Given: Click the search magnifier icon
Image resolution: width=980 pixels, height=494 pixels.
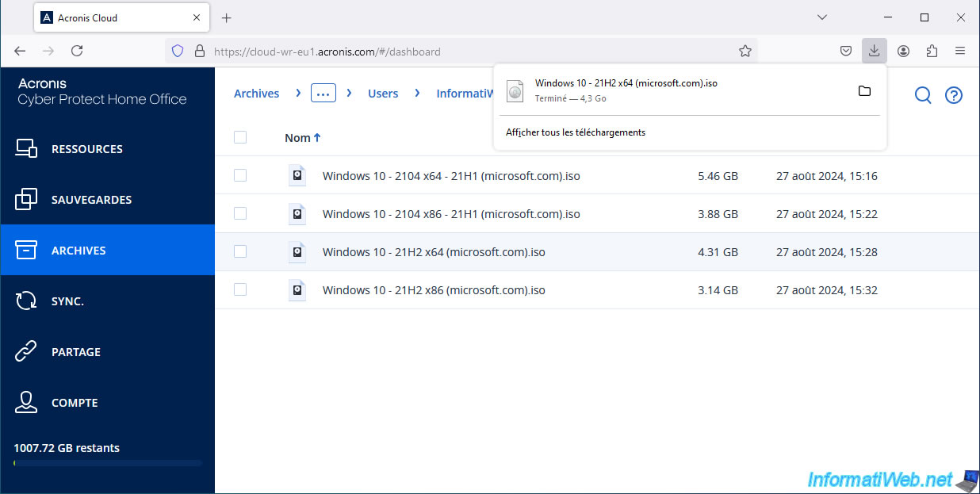Looking at the screenshot, I should tap(923, 95).
